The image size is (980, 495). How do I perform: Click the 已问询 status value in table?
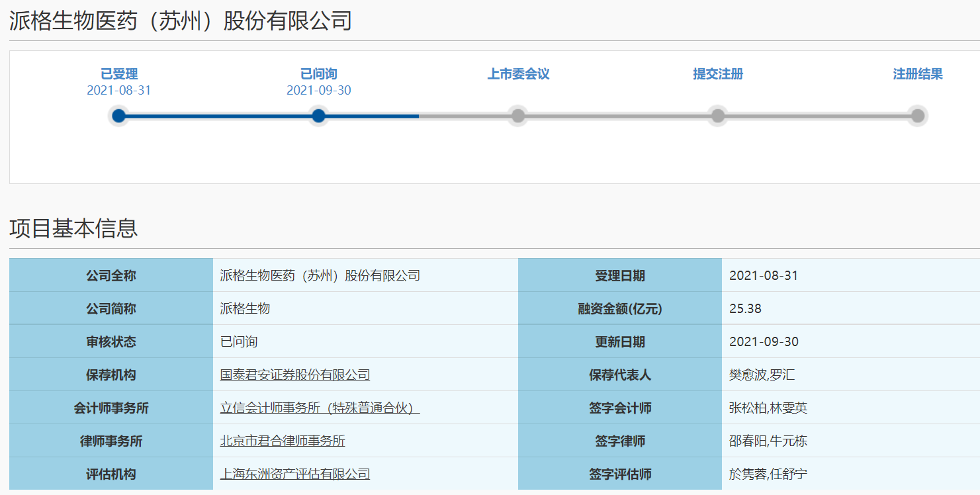[239, 342]
